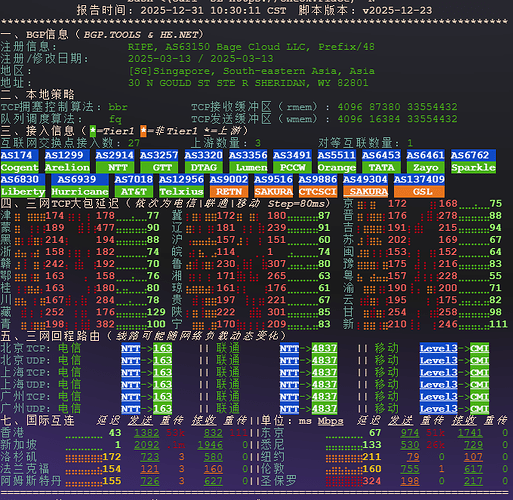Click the NTT badge in 北京TCP 电信 row
Viewport: 513px width, 500px height.
131,349
